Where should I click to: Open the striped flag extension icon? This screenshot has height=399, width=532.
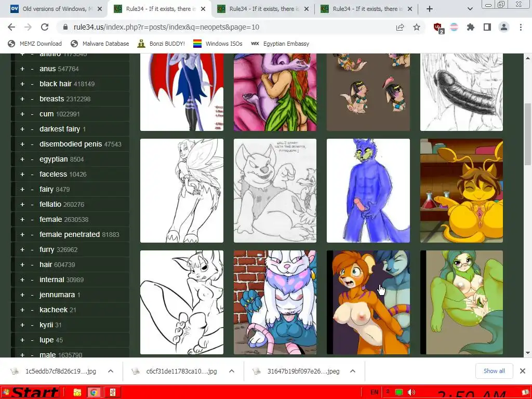pyautogui.click(x=454, y=27)
